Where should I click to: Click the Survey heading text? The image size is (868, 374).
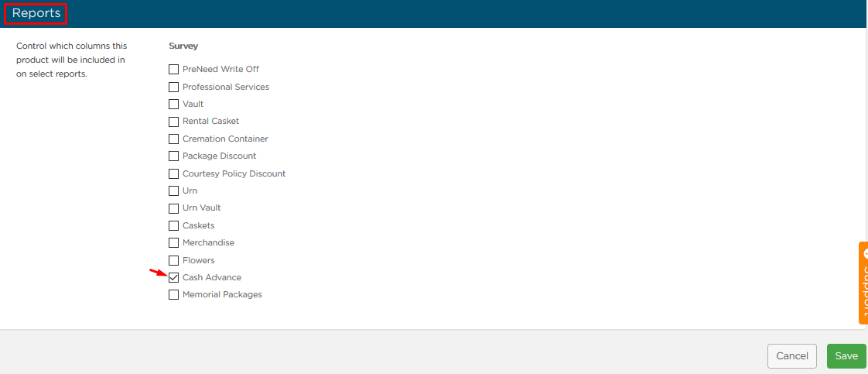pyautogui.click(x=183, y=46)
